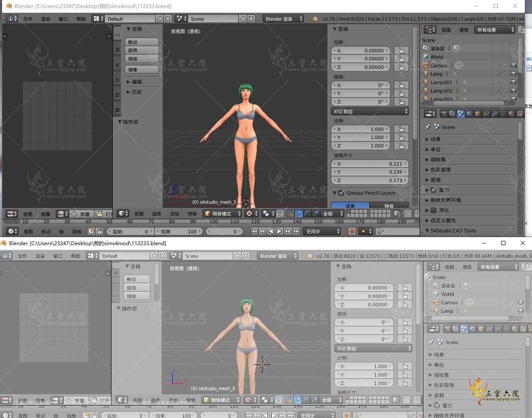Screen dimensions: 532x418
Task: Click the 移动 button in top tool shelf
Action: click(142, 42)
